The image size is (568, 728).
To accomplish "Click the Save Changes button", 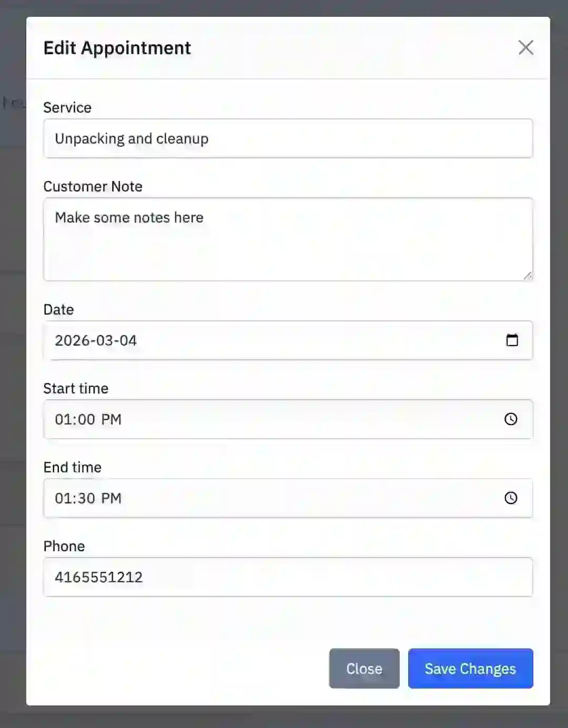I will (470, 668).
